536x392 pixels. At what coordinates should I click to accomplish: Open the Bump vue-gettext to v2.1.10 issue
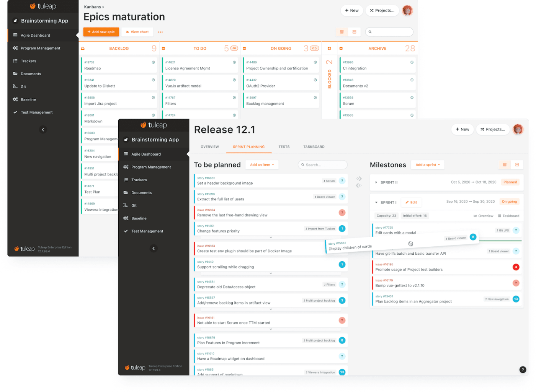pyautogui.click(x=446, y=283)
